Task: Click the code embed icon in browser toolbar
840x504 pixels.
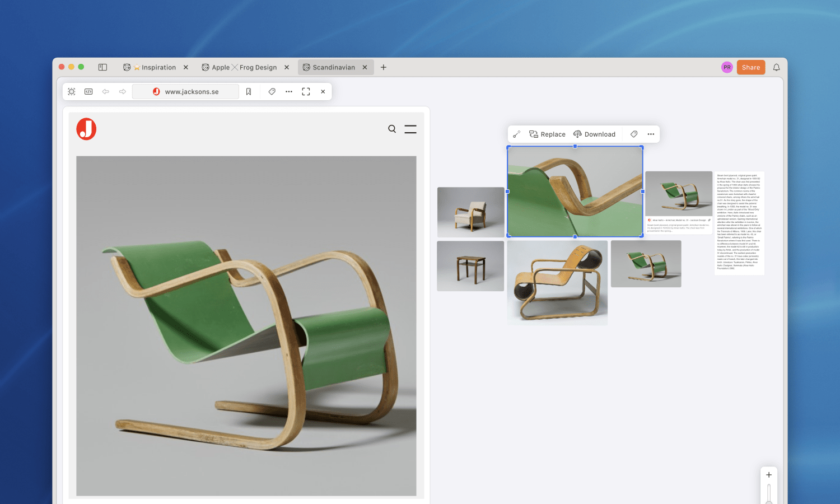Action: click(88, 91)
